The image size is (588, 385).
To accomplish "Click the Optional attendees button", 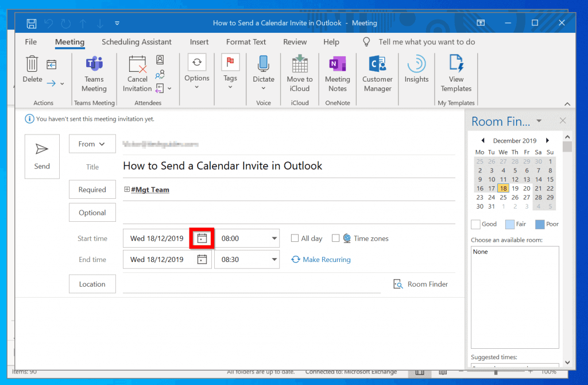I will click(92, 213).
